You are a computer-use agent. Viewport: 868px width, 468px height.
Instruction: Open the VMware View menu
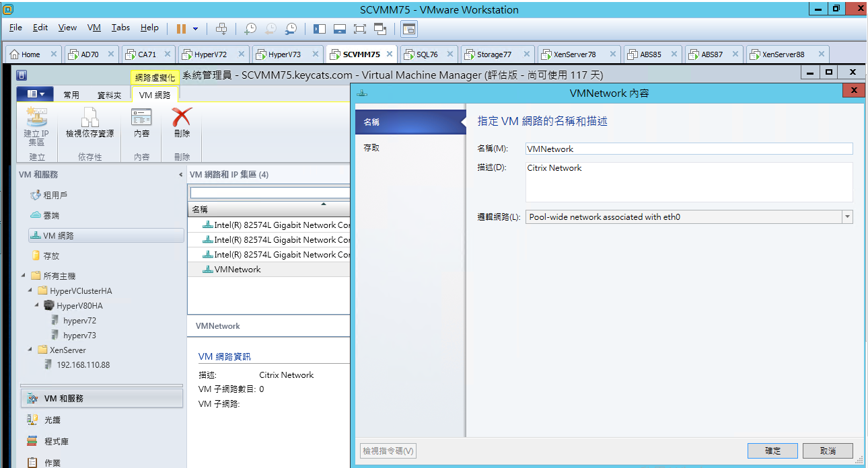pyautogui.click(x=67, y=28)
